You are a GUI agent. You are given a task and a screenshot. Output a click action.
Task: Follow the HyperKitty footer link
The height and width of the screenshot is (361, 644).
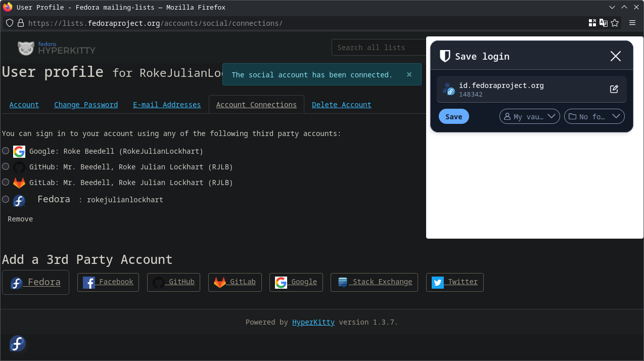coord(313,322)
